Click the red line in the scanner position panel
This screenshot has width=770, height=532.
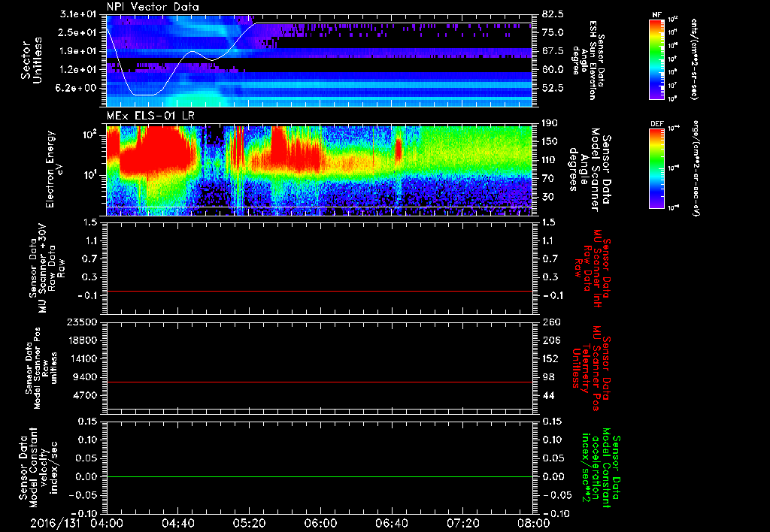(x=319, y=382)
